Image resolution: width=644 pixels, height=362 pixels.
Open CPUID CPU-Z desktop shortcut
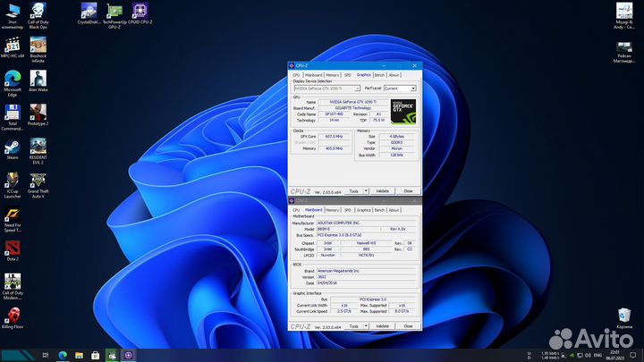point(140,13)
